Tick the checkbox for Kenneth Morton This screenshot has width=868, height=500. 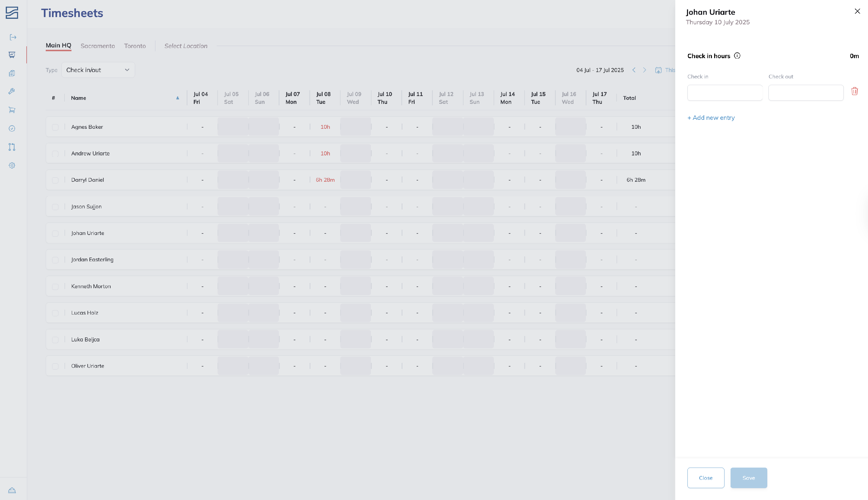click(55, 287)
